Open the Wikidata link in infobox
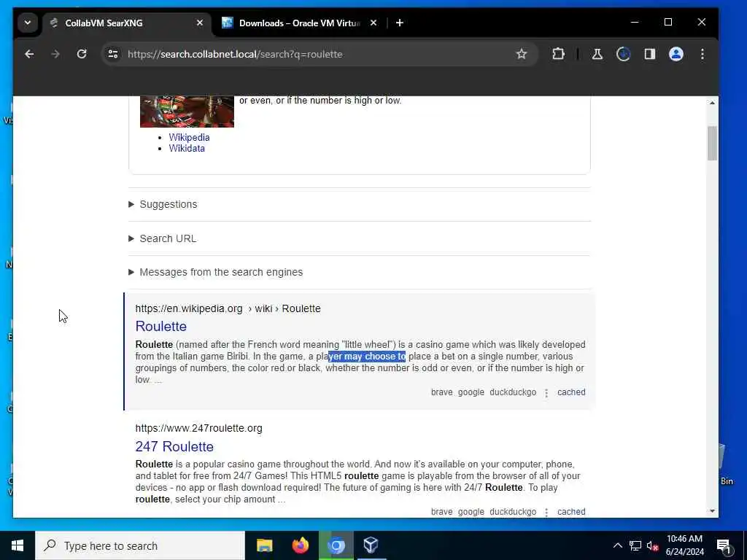 click(x=187, y=149)
